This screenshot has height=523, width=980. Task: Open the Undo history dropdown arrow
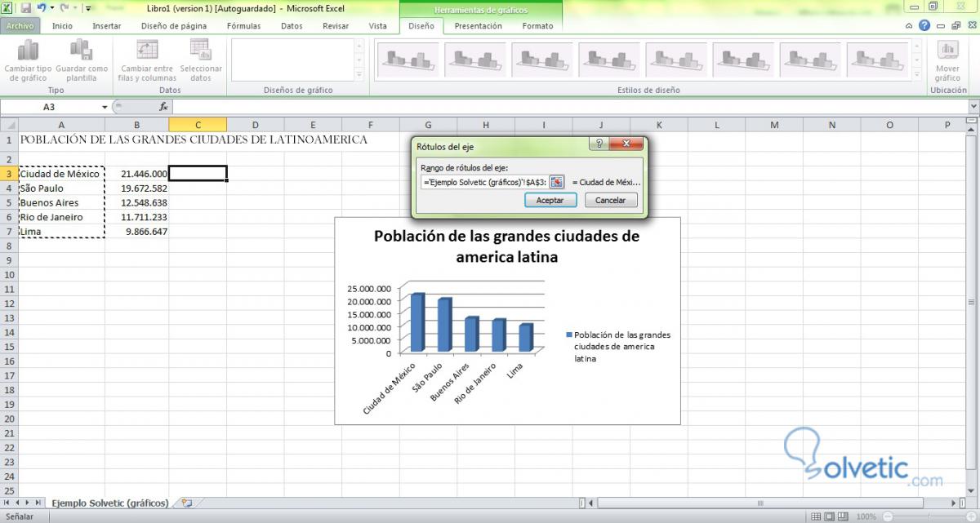click(51, 8)
